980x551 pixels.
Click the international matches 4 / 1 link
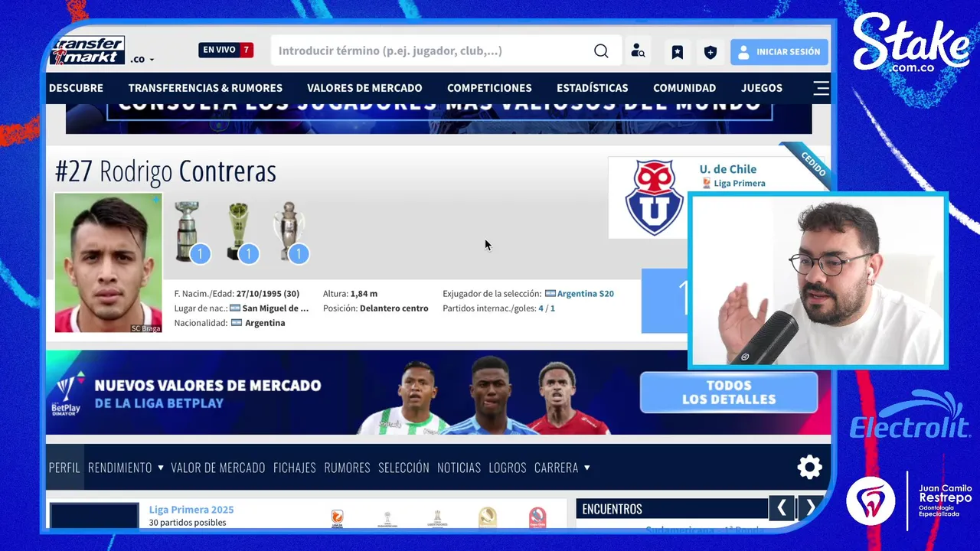coord(547,308)
